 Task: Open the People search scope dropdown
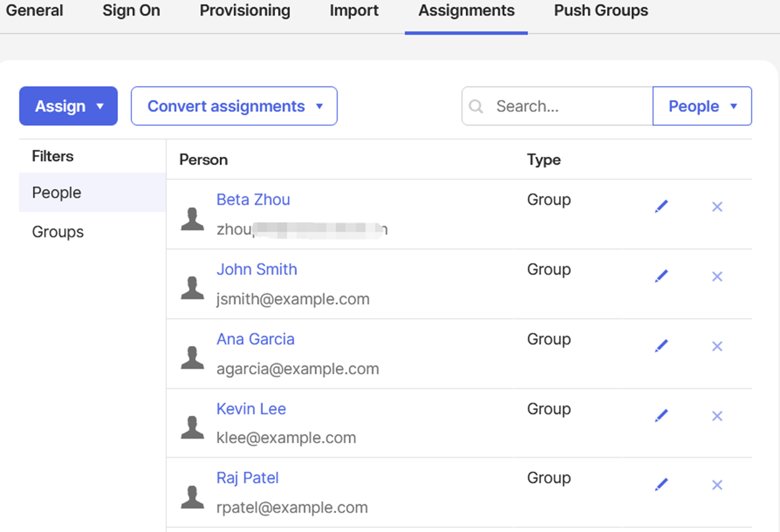702,106
